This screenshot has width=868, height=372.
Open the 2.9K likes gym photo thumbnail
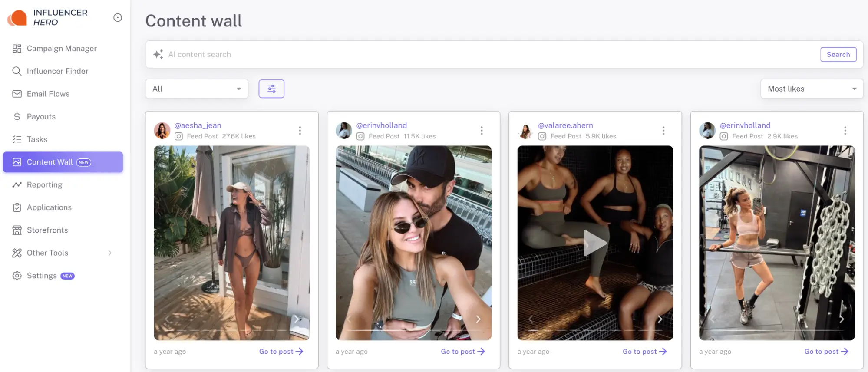(x=777, y=243)
